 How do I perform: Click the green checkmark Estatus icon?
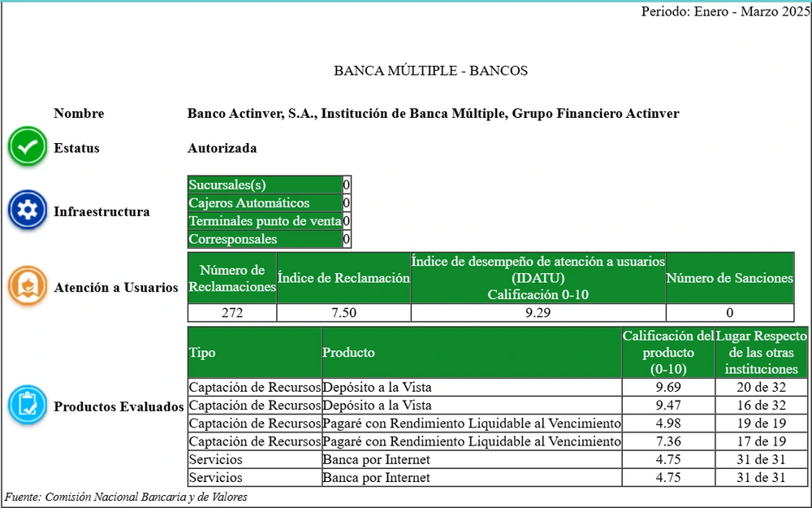(28, 147)
